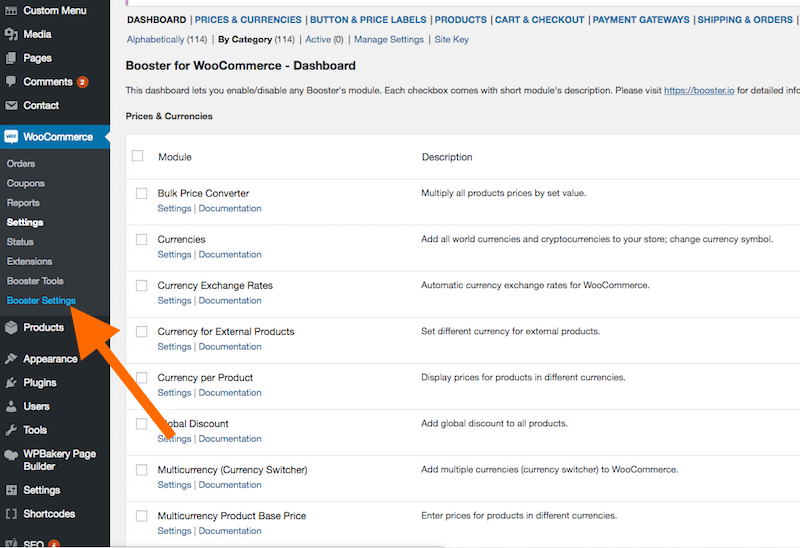
Task: Click the Media sidebar icon
Action: click(11, 34)
